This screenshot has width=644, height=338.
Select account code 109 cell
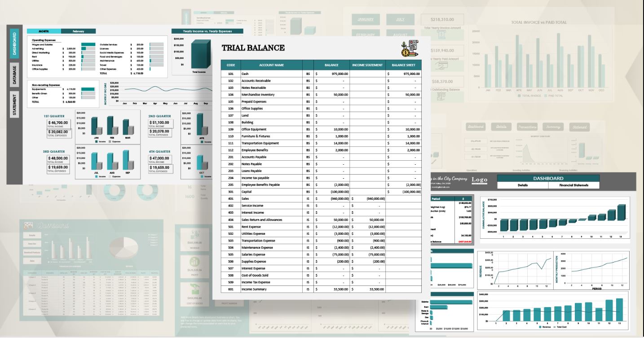coord(230,129)
